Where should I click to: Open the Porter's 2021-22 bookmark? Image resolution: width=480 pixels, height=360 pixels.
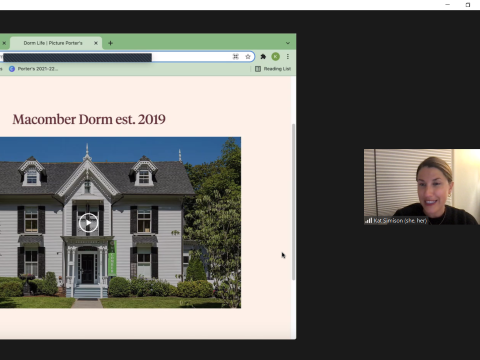point(33,69)
